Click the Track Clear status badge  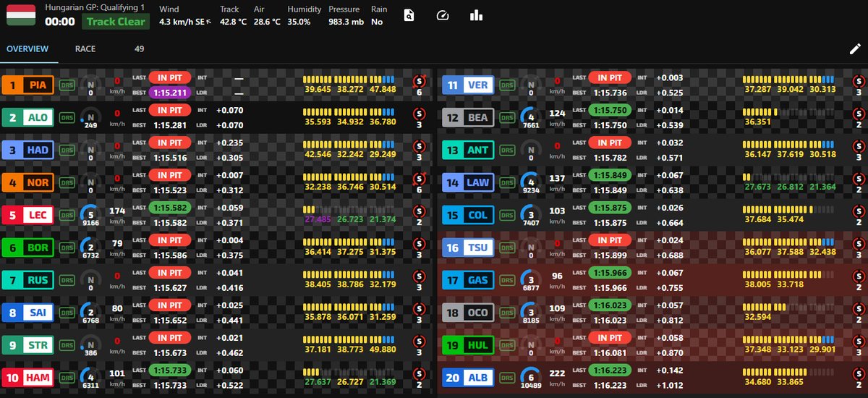[116, 21]
